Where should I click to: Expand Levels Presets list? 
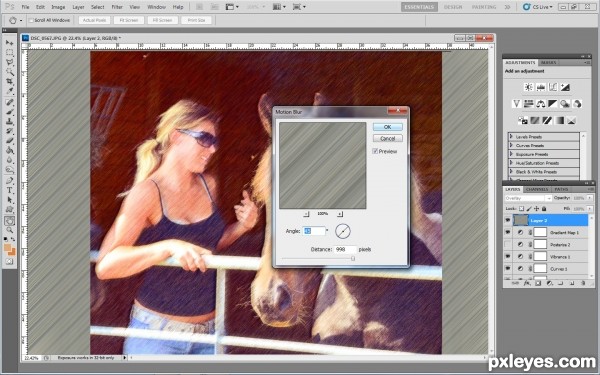pos(511,137)
